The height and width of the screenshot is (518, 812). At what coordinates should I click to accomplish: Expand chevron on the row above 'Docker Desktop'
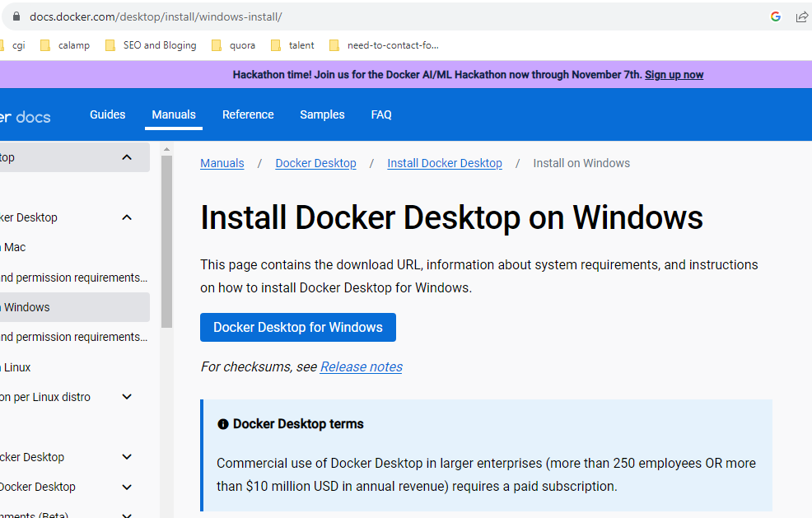pyautogui.click(x=127, y=457)
